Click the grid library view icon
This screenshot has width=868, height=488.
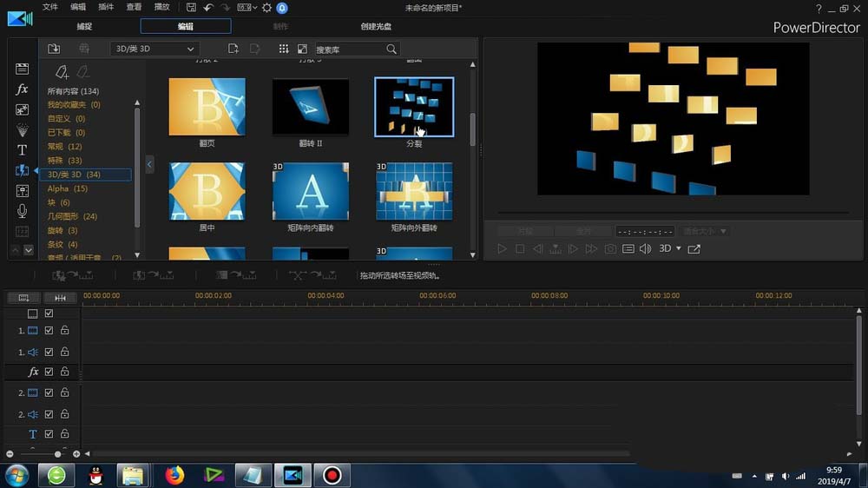(284, 49)
